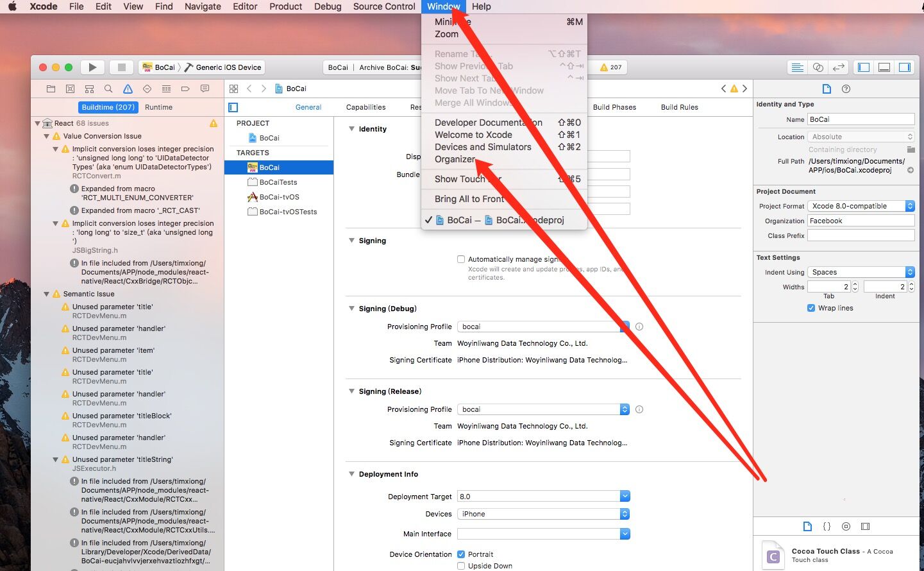
Task: Select the Runtime issues filter
Action: point(158,107)
